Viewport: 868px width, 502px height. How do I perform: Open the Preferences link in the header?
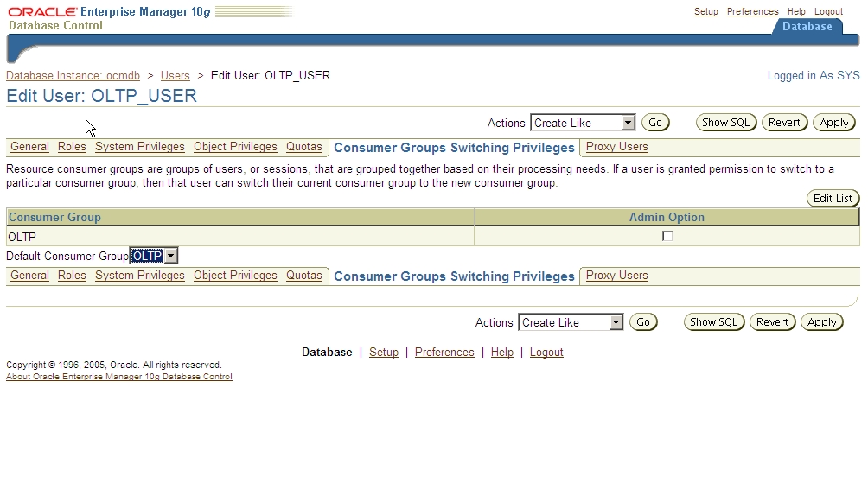click(752, 11)
